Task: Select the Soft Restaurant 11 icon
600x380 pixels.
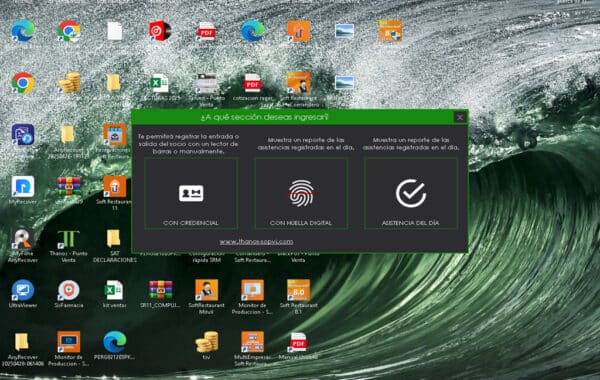Action: pos(114,193)
